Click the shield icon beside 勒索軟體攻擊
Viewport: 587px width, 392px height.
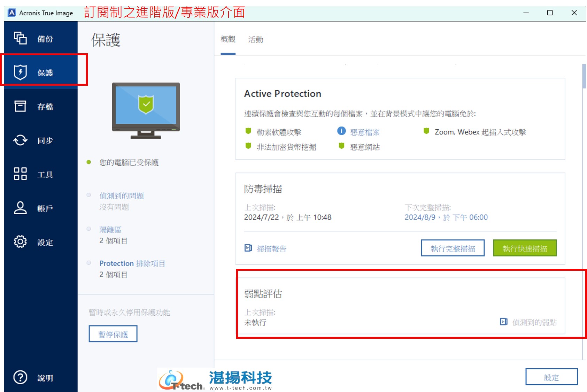pos(248,131)
